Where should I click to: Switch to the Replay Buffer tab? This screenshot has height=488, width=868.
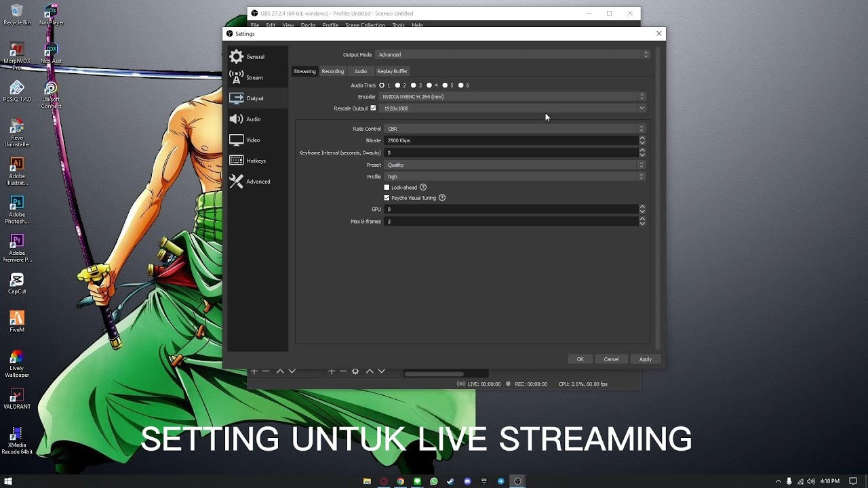click(392, 71)
